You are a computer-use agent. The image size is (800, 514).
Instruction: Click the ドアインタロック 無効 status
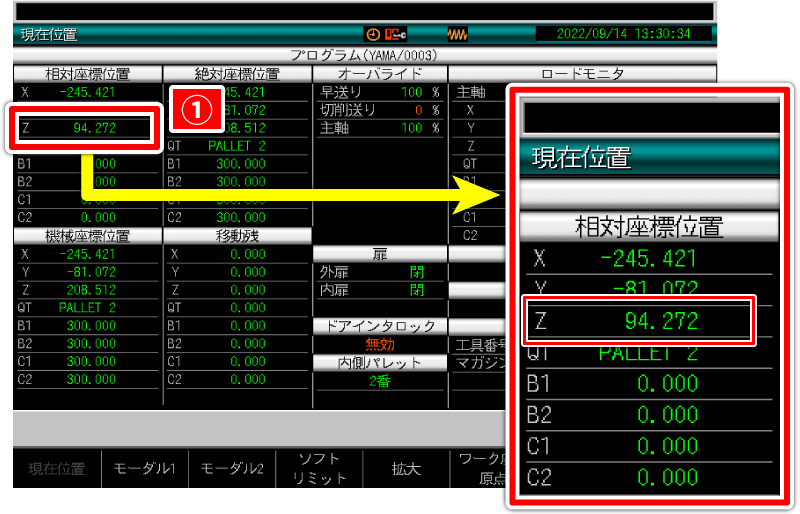click(x=380, y=344)
